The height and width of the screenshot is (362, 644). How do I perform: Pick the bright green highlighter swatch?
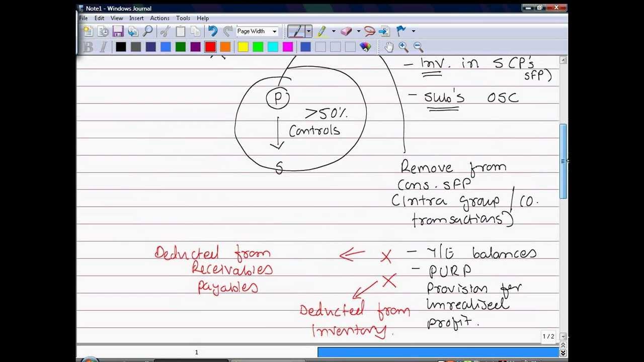[258, 47]
